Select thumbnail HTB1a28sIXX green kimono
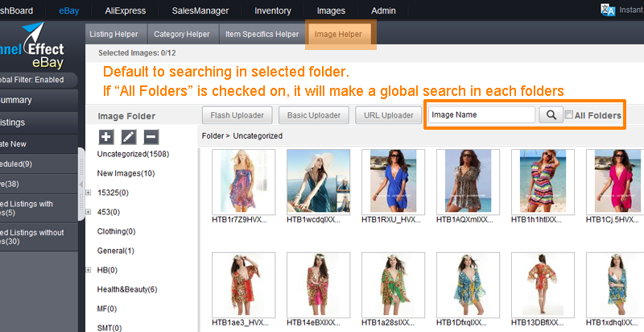Screen dimensions: 644x332 pyautogui.click(x=393, y=284)
